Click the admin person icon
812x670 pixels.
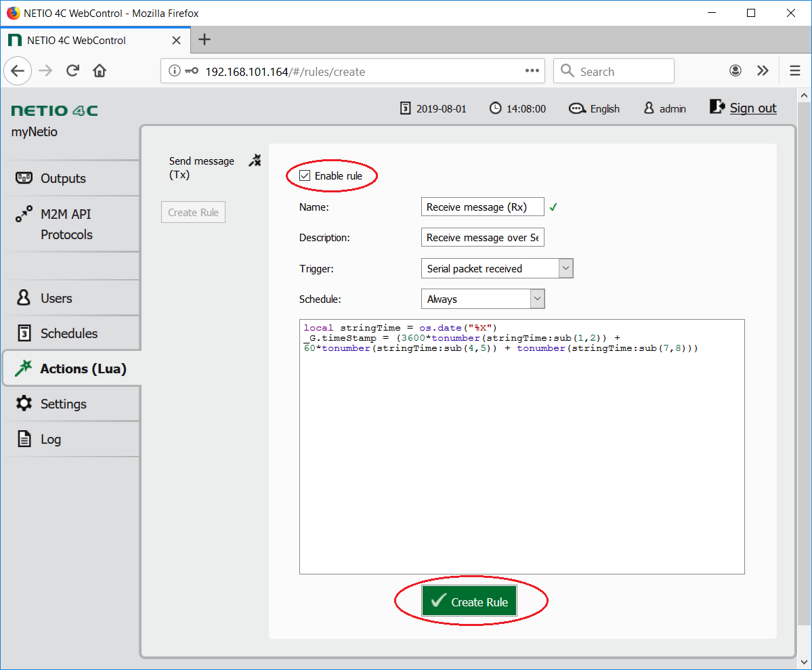[x=648, y=108]
